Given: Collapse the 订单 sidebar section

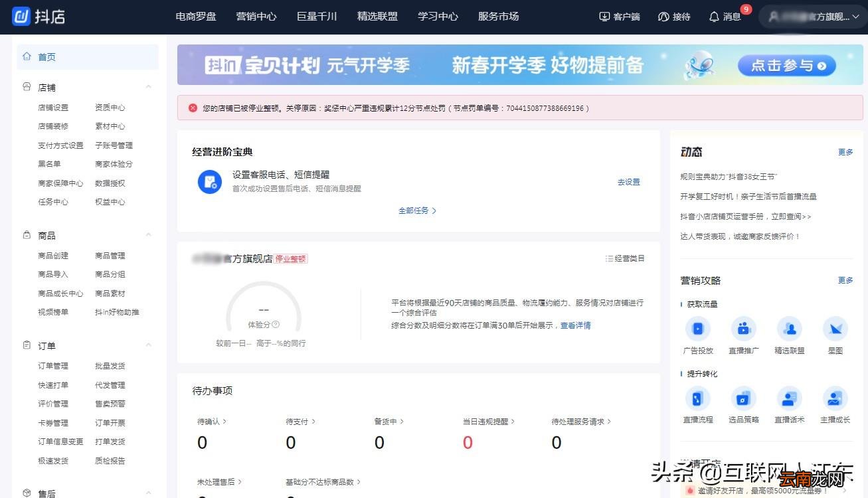Looking at the screenshot, I should coord(149,345).
